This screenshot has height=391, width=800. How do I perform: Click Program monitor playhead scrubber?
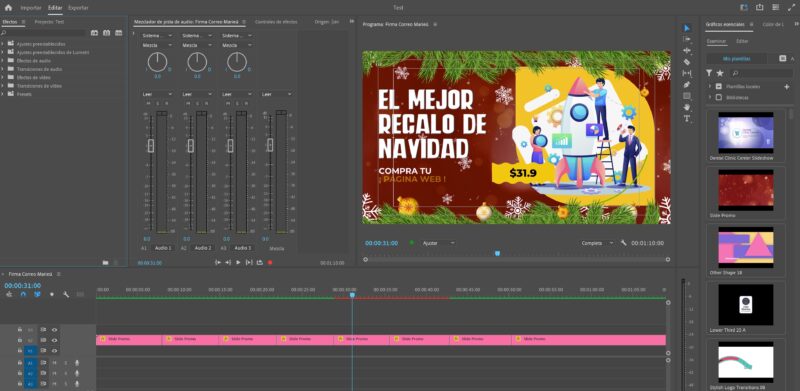(x=497, y=253)
